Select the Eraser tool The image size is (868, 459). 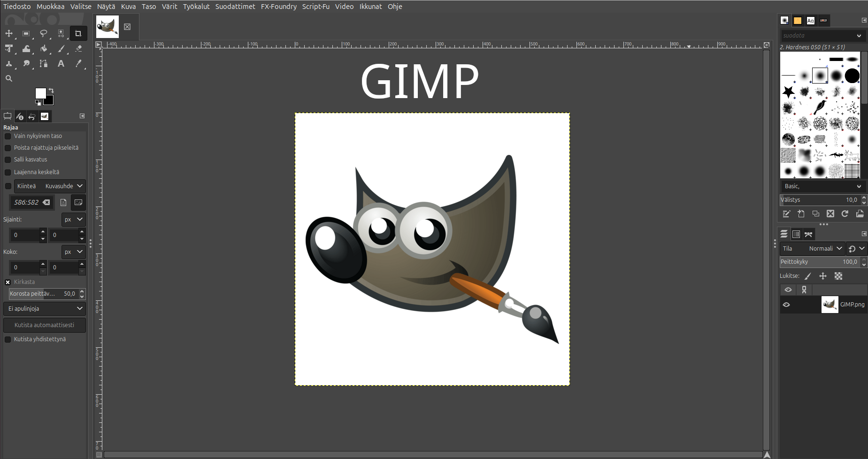[x=78, y=48]
